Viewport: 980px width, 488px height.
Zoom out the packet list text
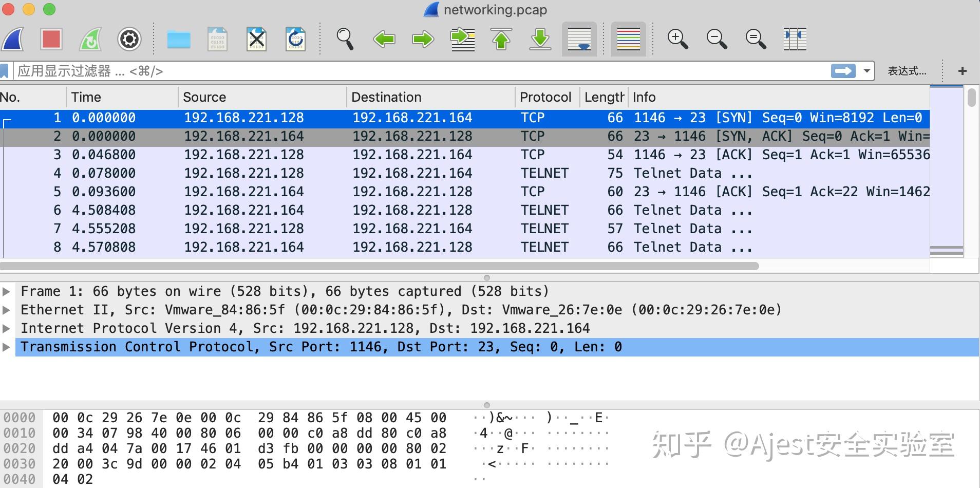point(716,39)
